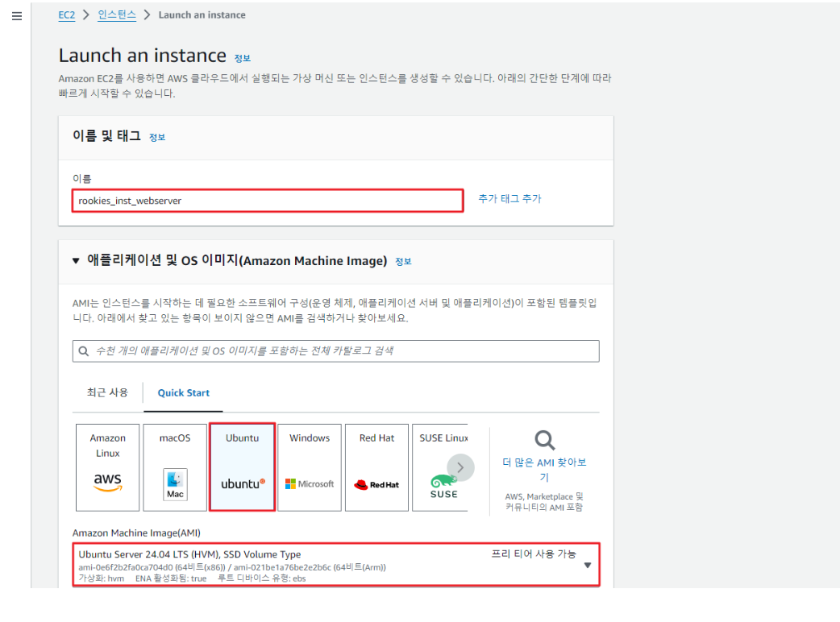
Task: Click the instance name input field
Action: 268,201
